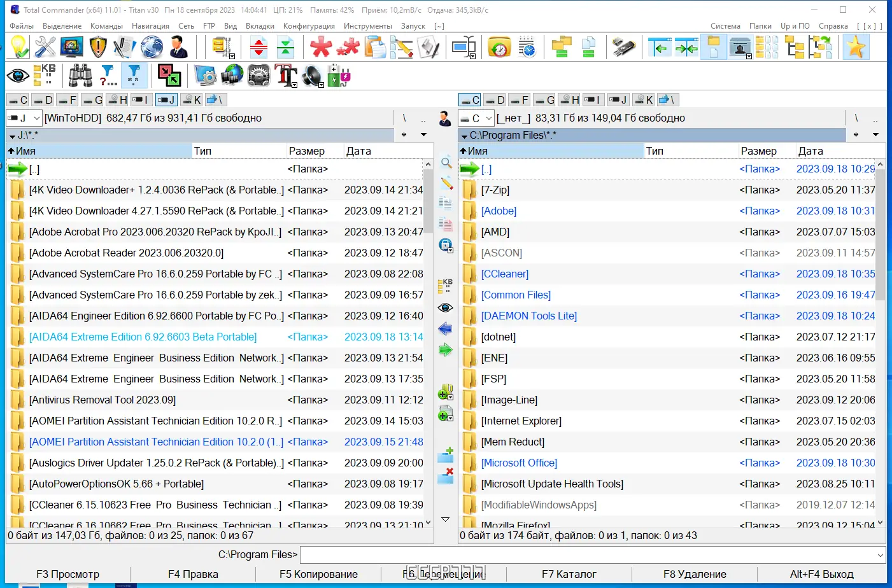Open the Файлы menu
Viewport: 892px width, 588px height.
click(x=22, y=26)
